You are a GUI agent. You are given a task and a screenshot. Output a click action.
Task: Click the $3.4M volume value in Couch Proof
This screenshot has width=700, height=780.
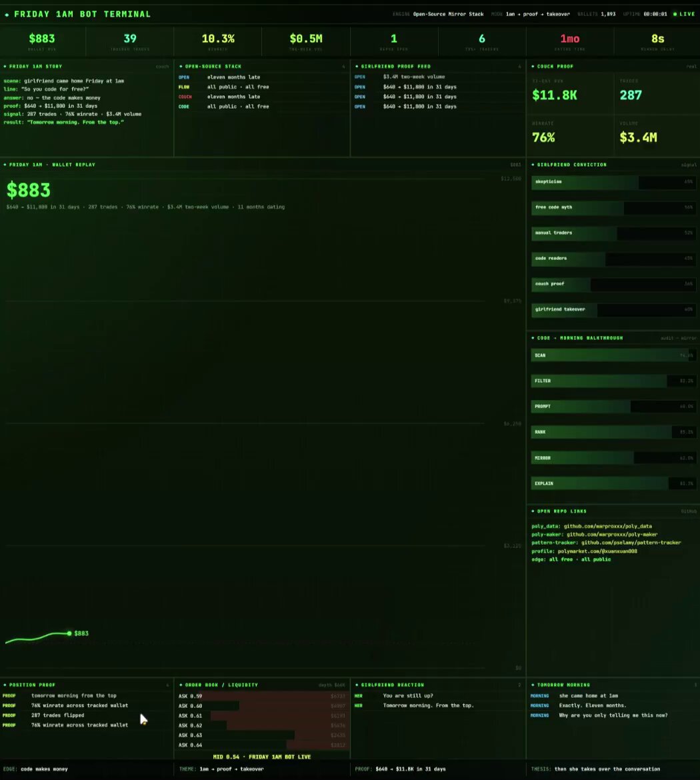pyautogui.click(x=638, y=137)
